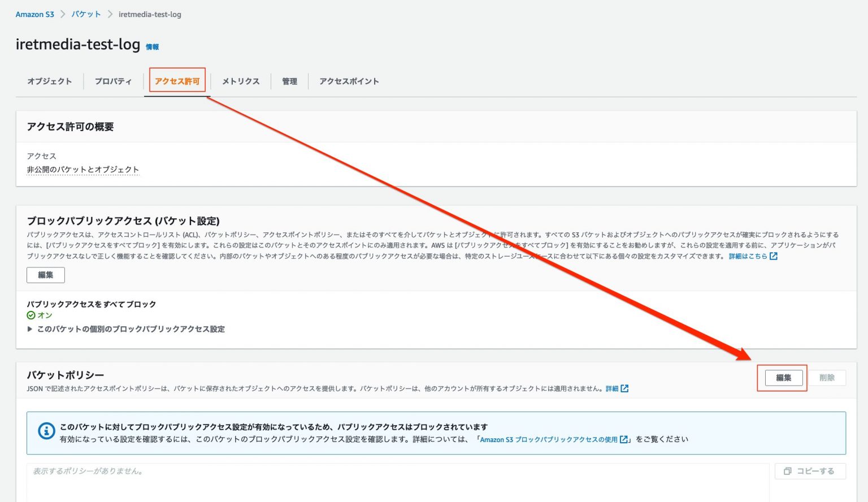The image size is (868, 502).
Task: Open the external link icon after 詳細はこちら
Action: [773, 256]
